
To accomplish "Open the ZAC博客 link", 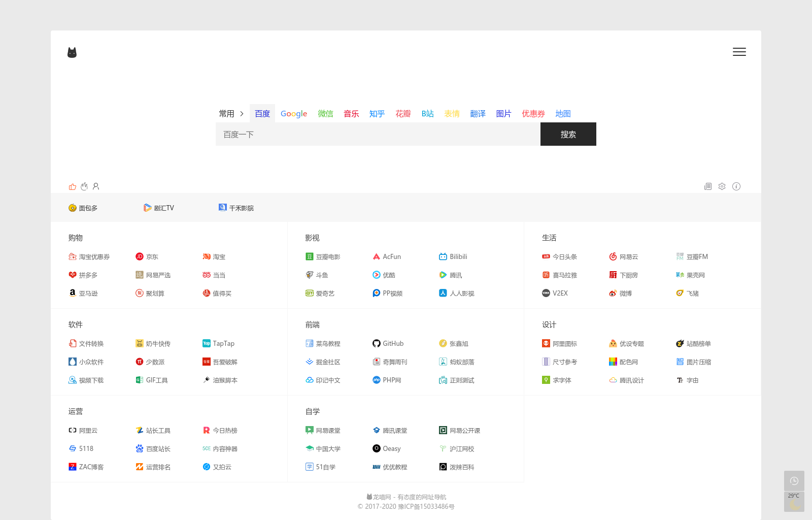I will click(86, 467).
